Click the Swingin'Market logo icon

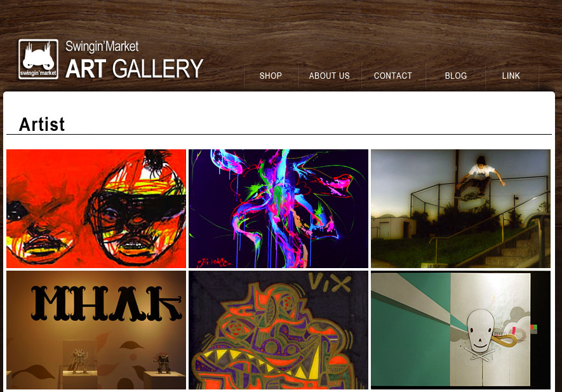[x=38, y=59]
